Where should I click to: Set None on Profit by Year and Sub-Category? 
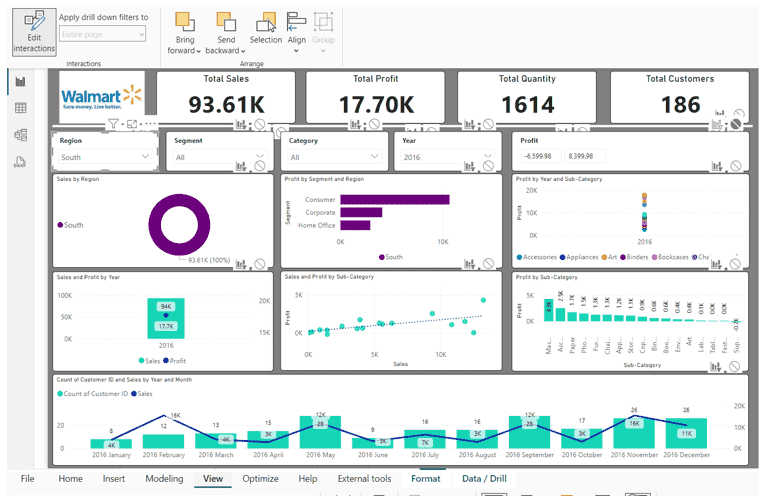pos(735,264)
